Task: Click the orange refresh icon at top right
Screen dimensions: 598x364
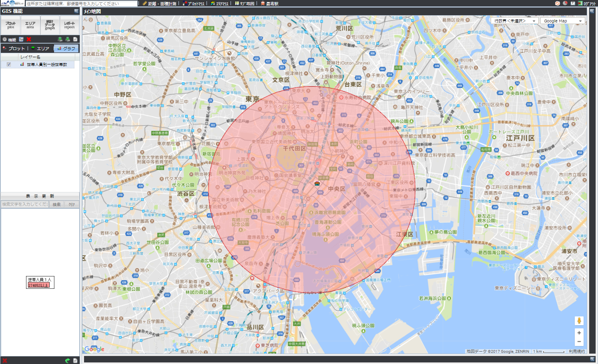Action: click(558, 3)
